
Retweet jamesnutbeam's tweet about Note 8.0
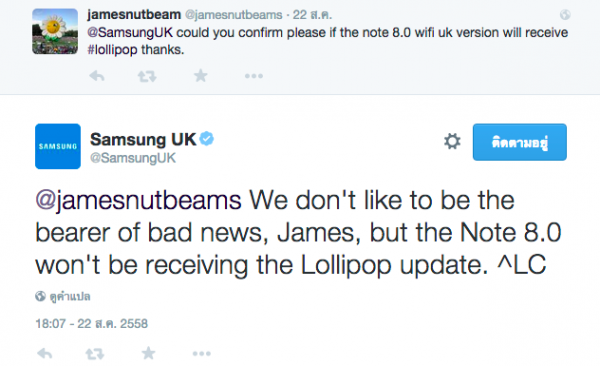tap(147, 77)
